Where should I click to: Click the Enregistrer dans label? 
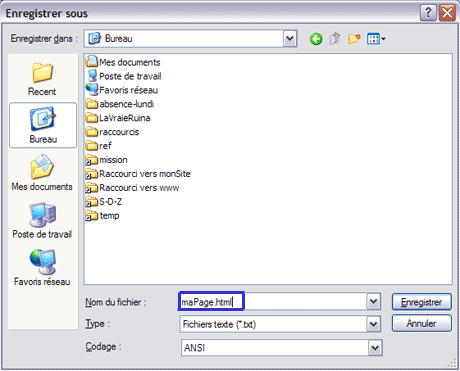click(x=44, y=39)
